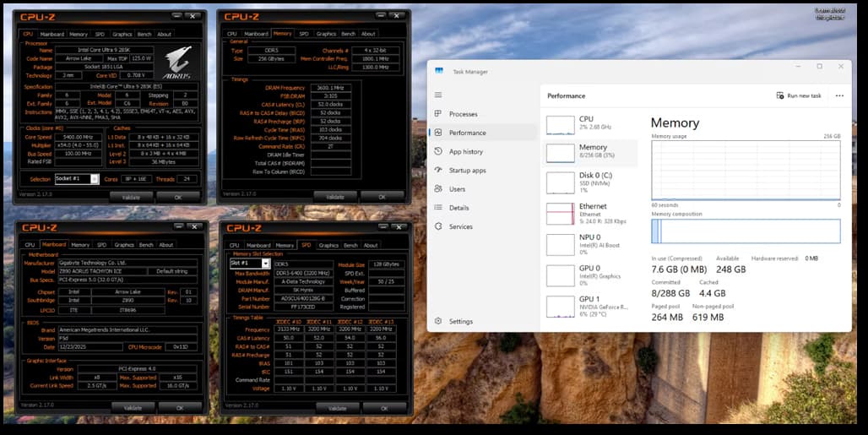Click the Memory usage graph in Task Manager
The width and height of the screenshot is (868, 435).
pyautogui.click(x=746, y=170)
